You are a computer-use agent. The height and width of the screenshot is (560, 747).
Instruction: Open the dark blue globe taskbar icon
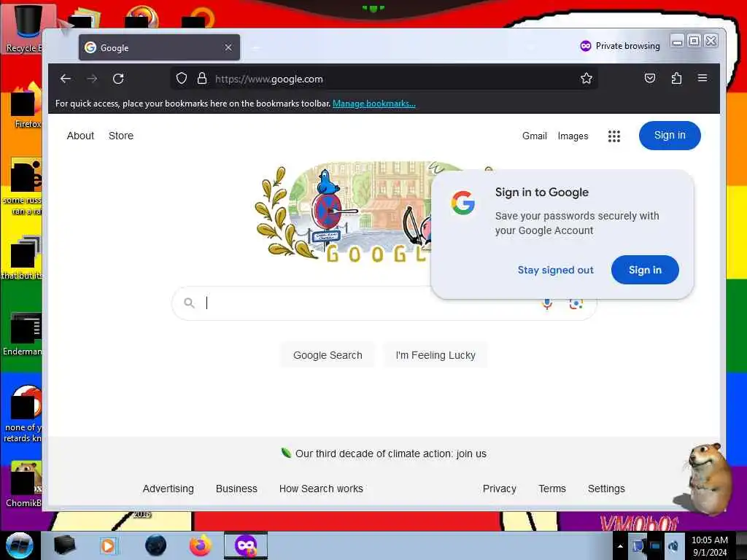[x=155, y=545]
